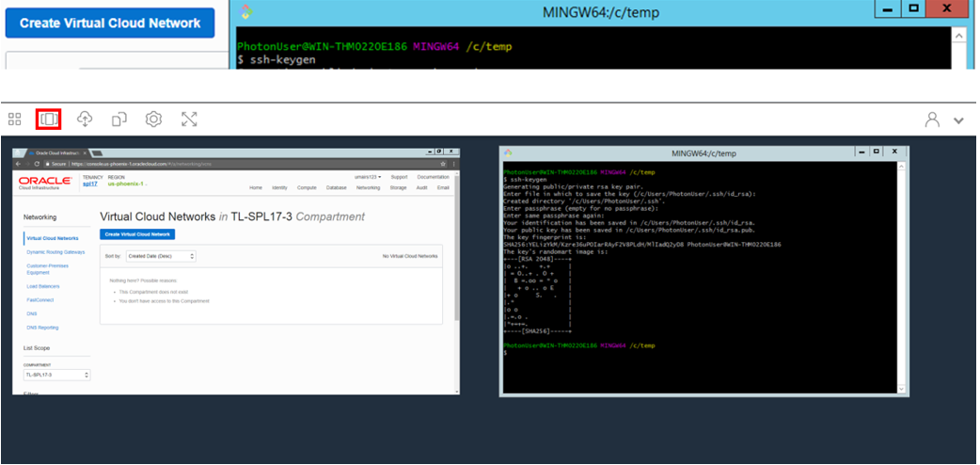Click the Secure padlock indicator
This screenshot has width=980, height=465.
(55, 164)
